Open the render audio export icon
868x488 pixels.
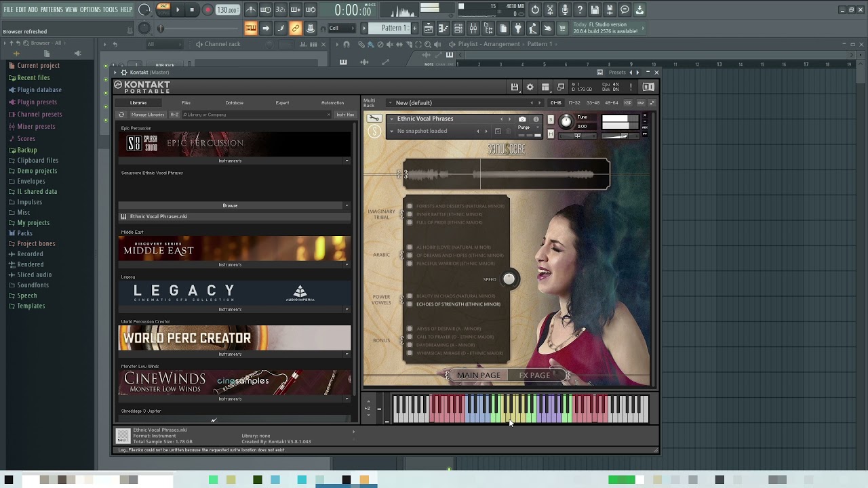click(x=610, y=10)
